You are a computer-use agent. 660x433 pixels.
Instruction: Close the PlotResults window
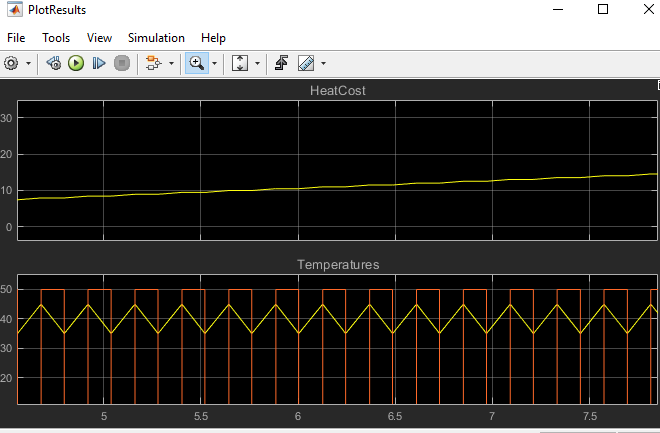(x=649, y=9)
